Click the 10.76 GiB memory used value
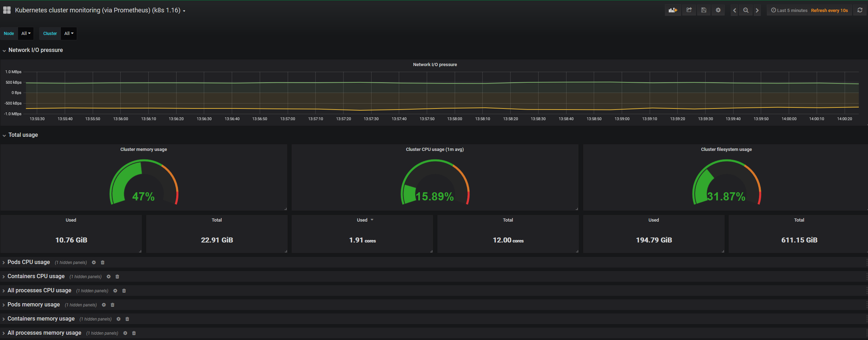 tap(71, 240)
